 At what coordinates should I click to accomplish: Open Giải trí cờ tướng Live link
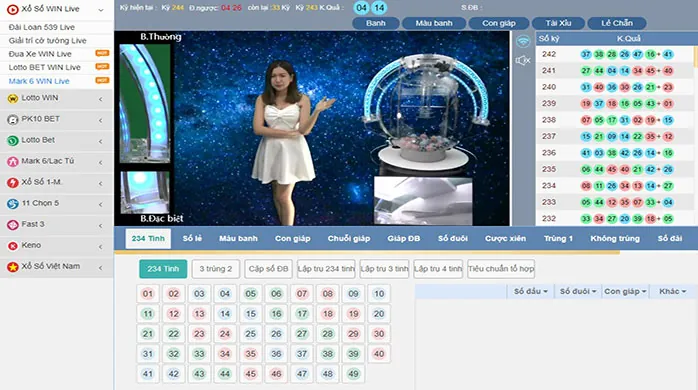(48, 41)
